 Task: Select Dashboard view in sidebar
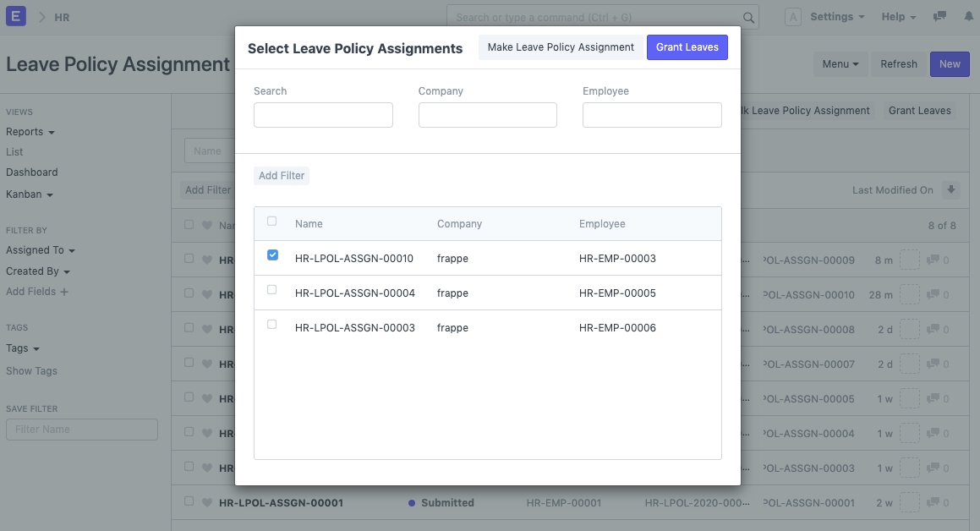[x=32, y=172]
